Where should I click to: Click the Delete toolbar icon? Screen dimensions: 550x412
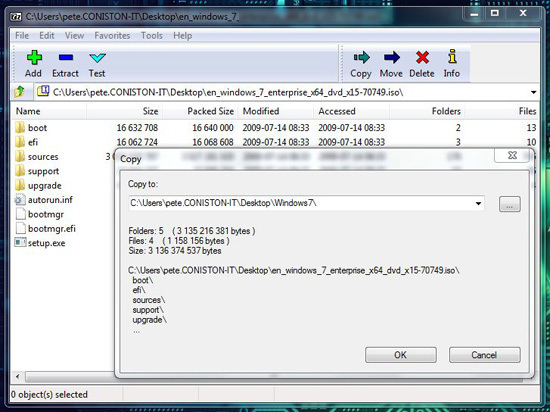pos(422,57)
